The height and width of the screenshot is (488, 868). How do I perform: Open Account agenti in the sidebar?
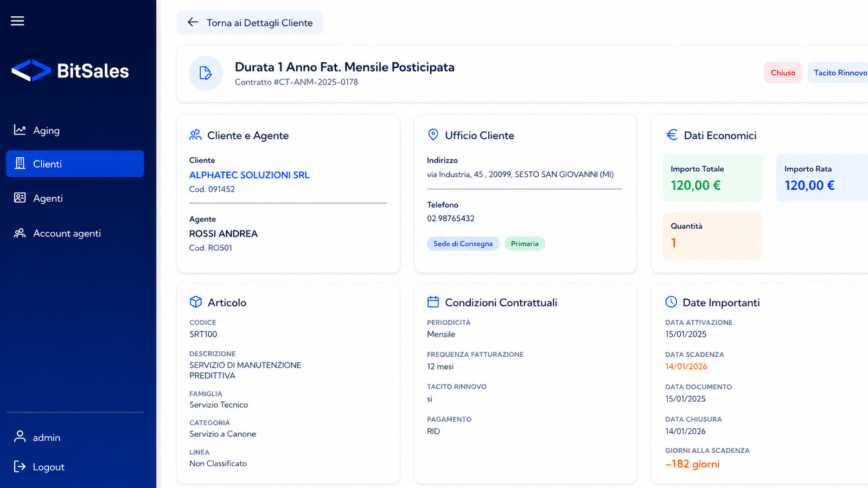click(x=75, y=233)
